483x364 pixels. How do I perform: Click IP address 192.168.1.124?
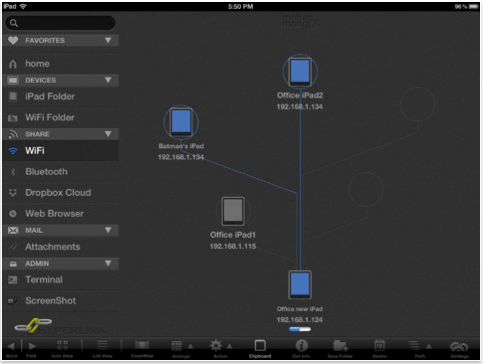click(x=300, y=320)
